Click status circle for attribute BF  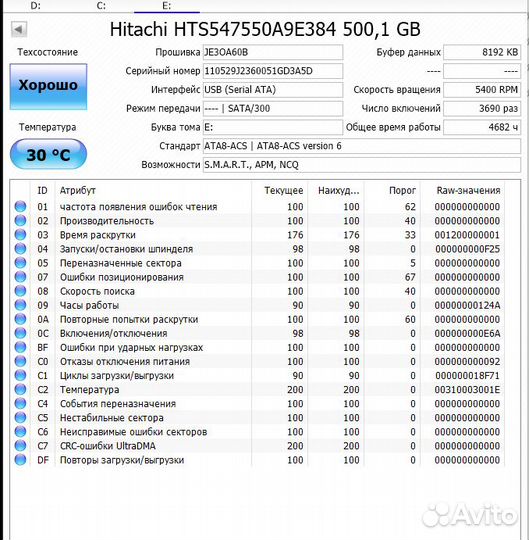coord(21,347)
